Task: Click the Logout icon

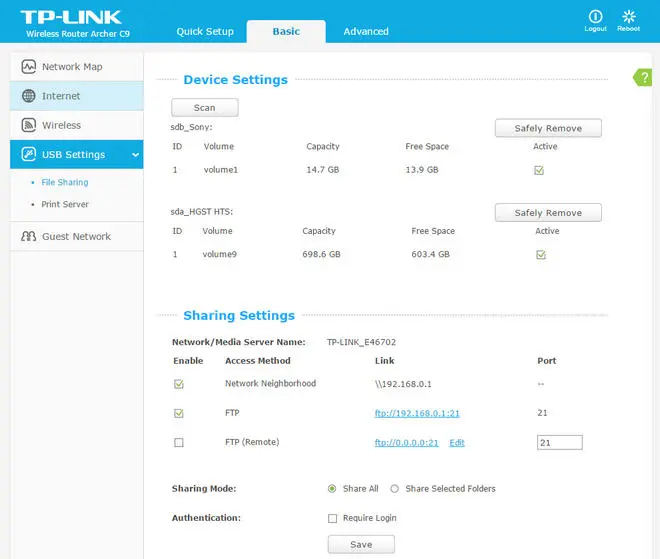Action: [595, 17]
